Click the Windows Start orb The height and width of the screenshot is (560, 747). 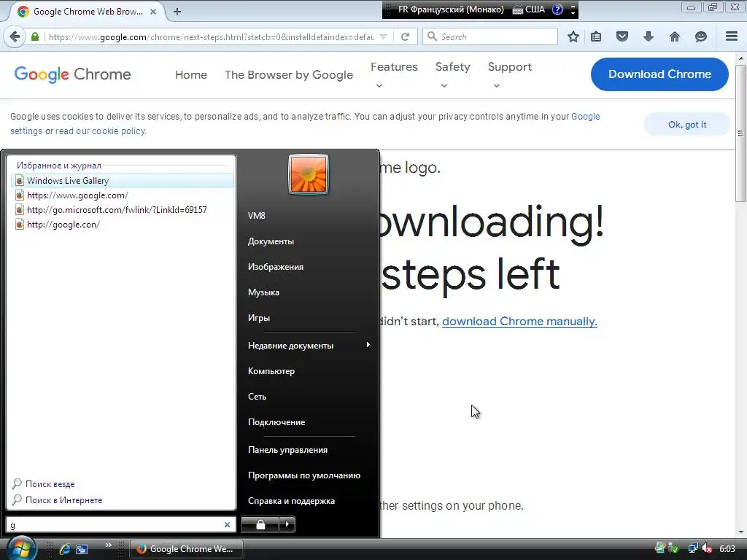point(20,549)
